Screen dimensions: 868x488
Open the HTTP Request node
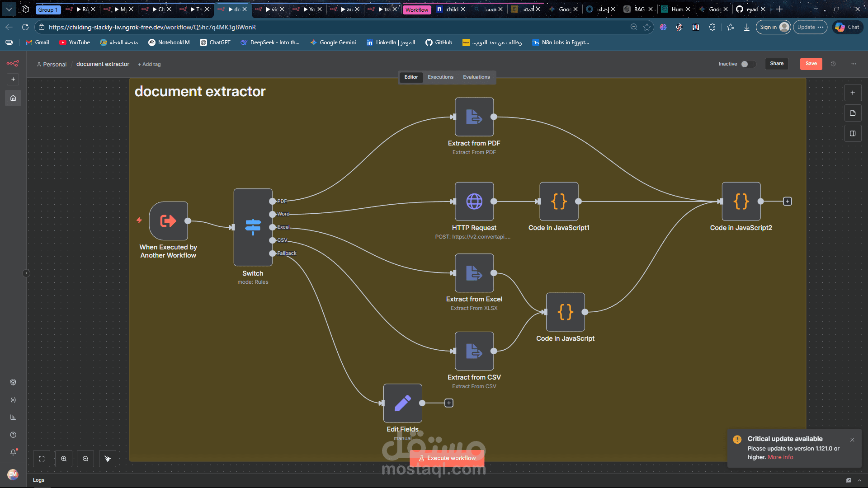(474, 202)
